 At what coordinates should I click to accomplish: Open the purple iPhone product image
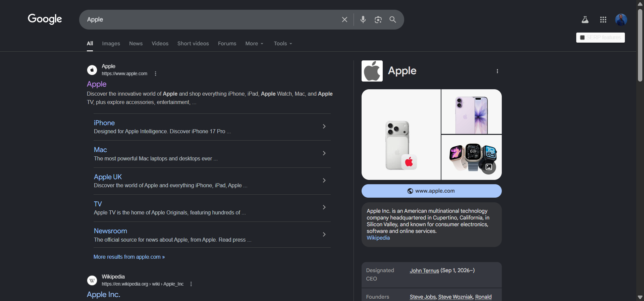coord(472,111)
